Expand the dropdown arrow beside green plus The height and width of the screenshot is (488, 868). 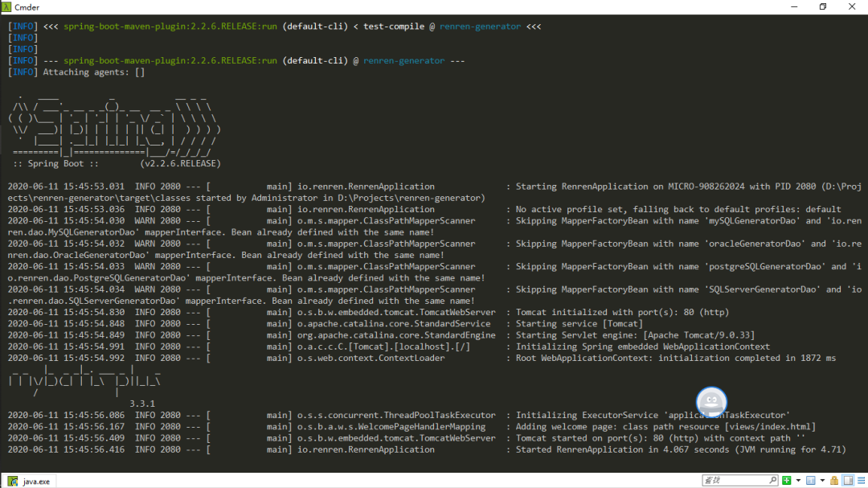click(796, 481)
